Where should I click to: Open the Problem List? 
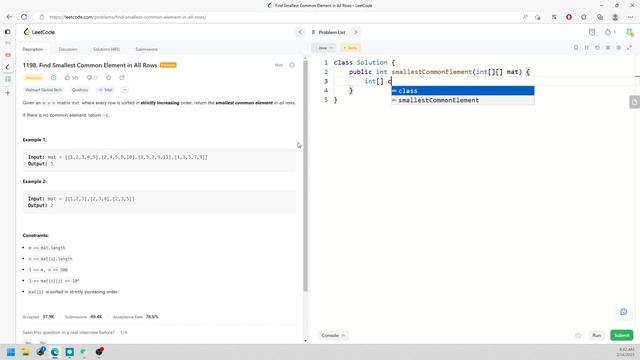pos(328,32)
